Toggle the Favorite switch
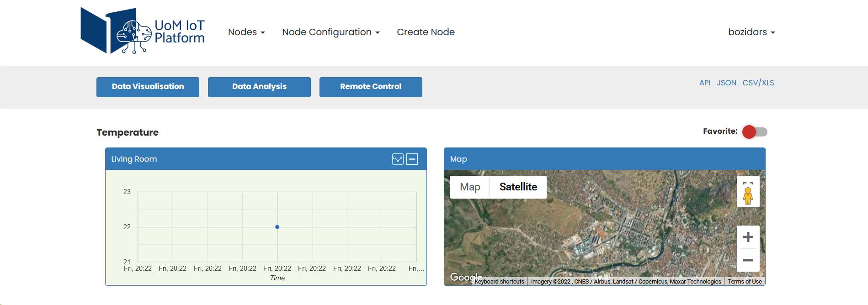Viewport: 868px width, 305px height. coord(754,132)
